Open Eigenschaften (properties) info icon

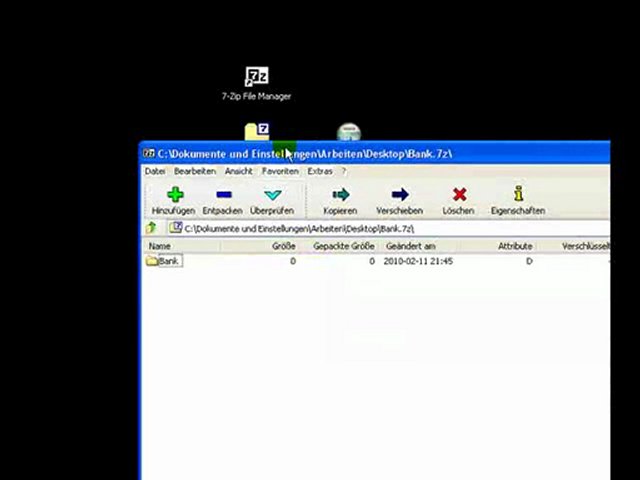(517, 195)
